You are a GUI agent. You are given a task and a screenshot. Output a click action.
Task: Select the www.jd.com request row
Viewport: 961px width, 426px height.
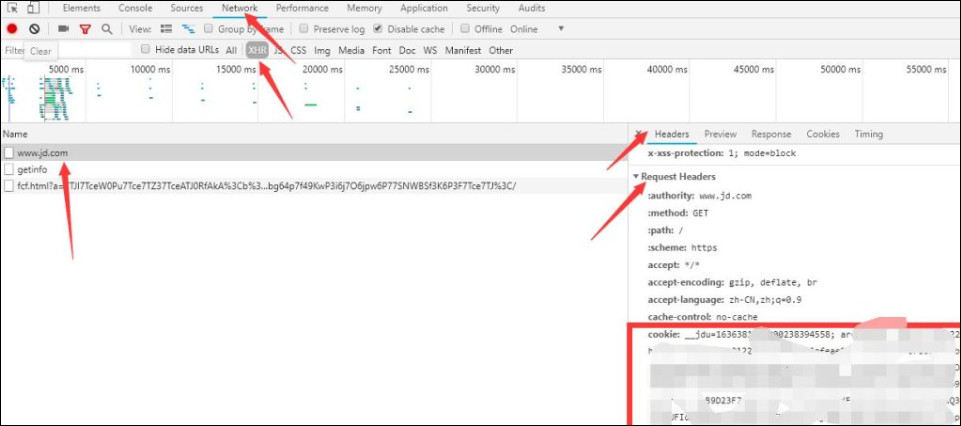[314, 153]
